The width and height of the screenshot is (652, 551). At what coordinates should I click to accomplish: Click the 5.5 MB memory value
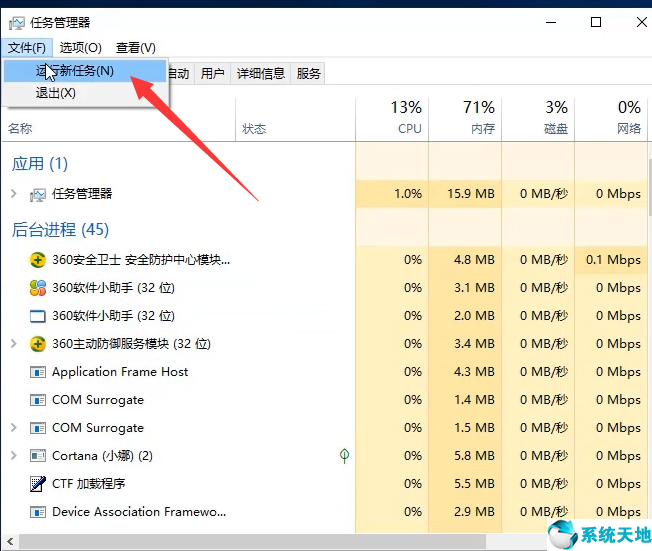click(x=474, y=484)
